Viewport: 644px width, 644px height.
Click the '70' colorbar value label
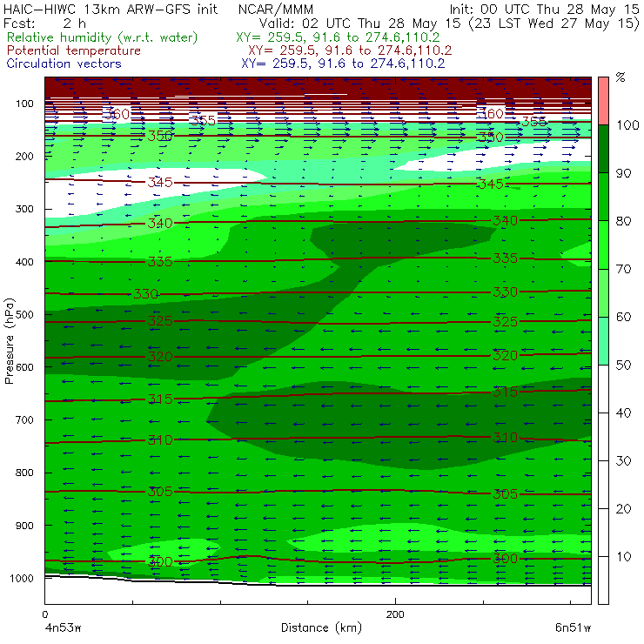(x=623, y=269)
